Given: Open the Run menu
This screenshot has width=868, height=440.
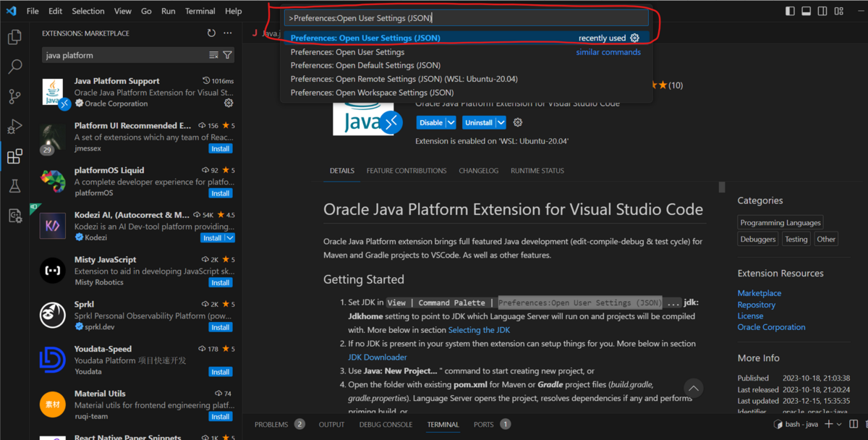Looking at the screenshot, I should pos(169,11).
